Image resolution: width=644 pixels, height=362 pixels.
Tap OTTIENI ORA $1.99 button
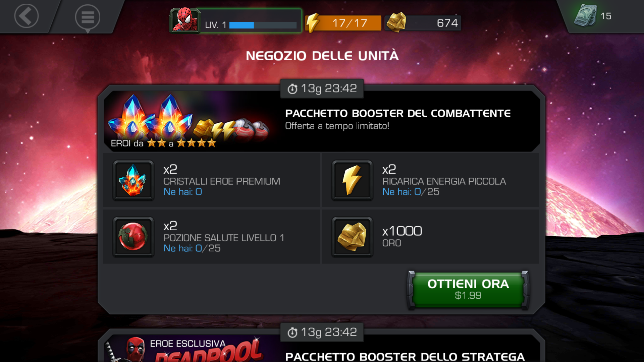pos(468,289)
